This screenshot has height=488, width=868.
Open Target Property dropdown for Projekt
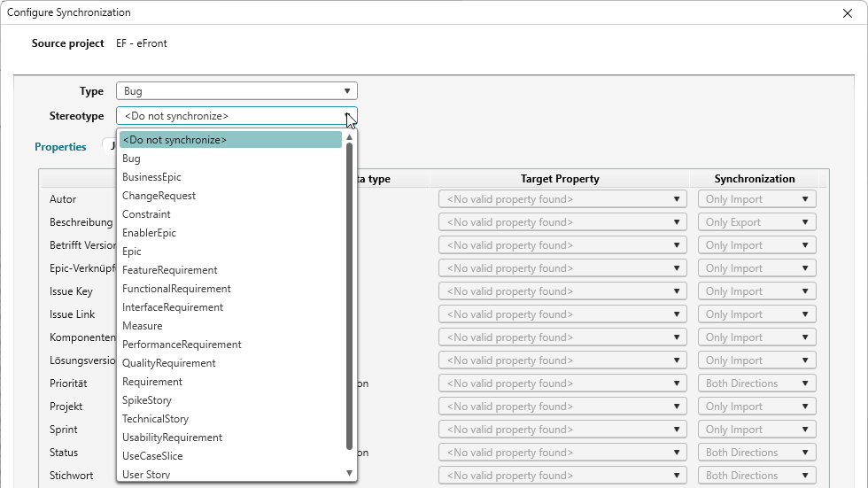[562, 407]
